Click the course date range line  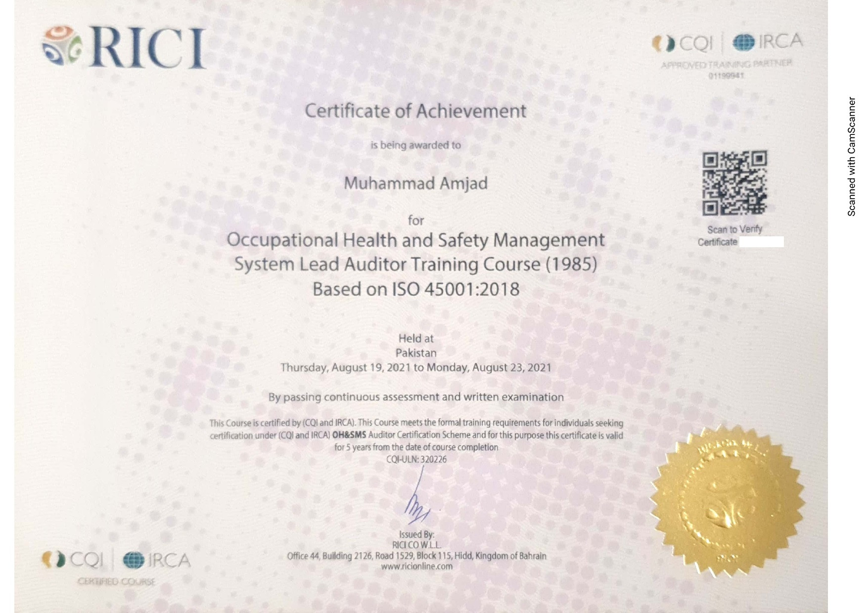(415, 367)
